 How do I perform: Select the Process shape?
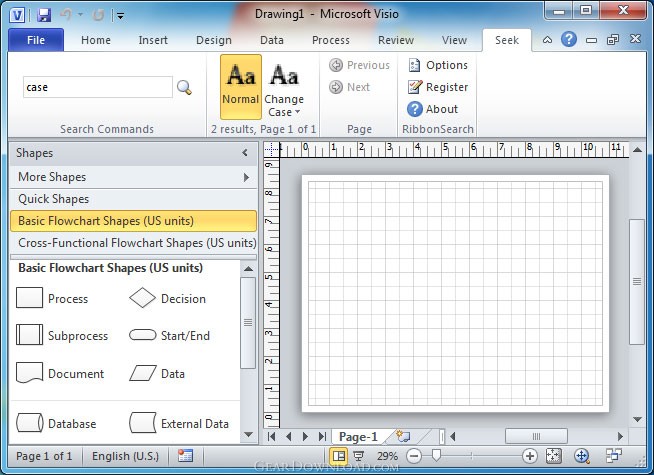coord(52,299)
